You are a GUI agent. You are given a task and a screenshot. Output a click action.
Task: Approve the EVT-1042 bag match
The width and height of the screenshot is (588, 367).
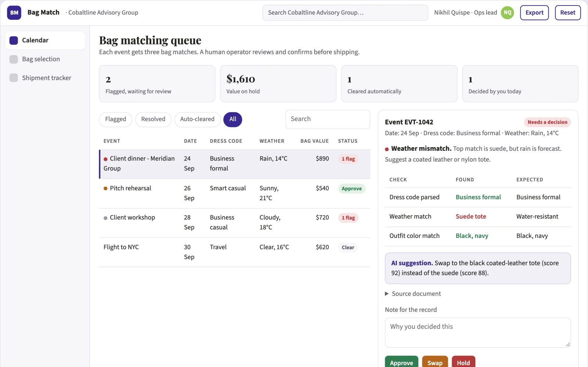click(401, 362)
